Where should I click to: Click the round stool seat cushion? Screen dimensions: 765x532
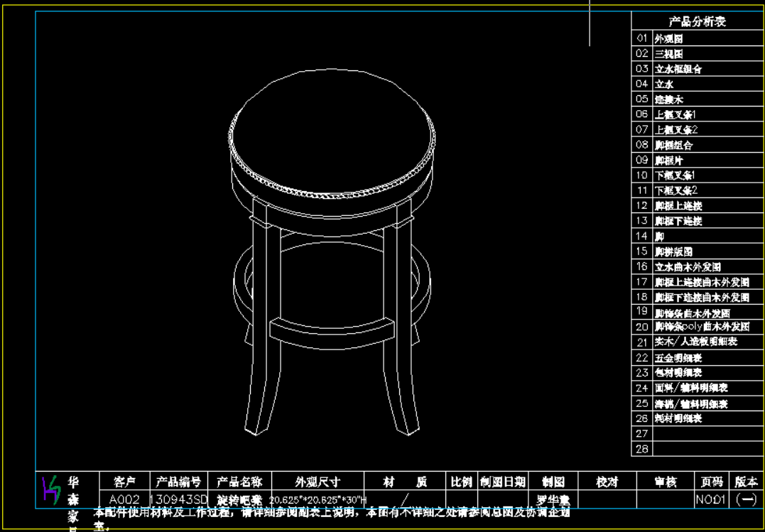coord(333,133)
